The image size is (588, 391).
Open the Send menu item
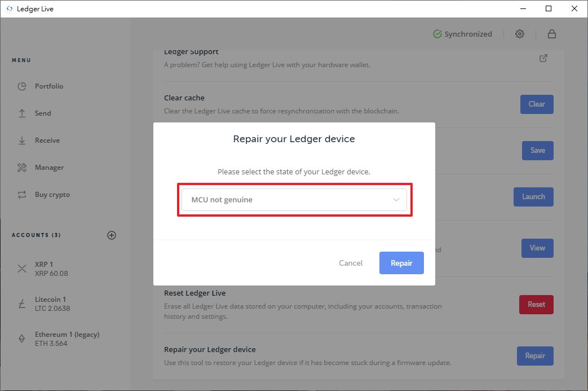coord(43,113)
